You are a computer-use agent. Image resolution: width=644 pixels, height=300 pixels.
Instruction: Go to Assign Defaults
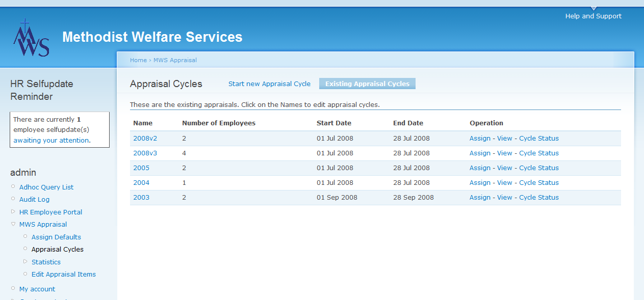(x=56, y=237)
